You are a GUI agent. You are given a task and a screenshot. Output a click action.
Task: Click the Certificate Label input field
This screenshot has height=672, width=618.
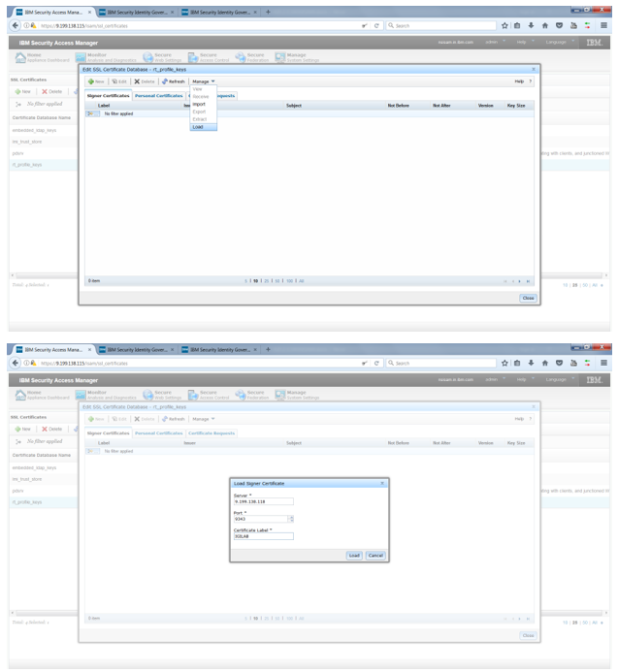(263, 536)
